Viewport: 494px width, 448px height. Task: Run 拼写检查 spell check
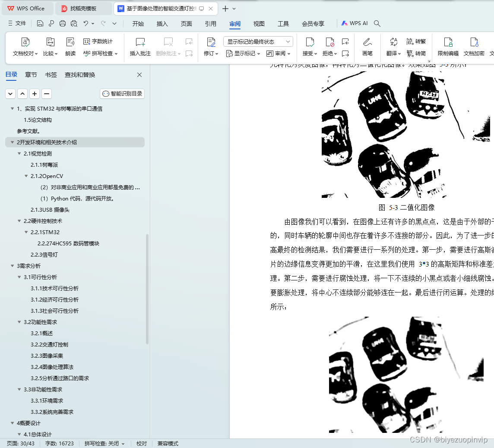tap(100, 53)
